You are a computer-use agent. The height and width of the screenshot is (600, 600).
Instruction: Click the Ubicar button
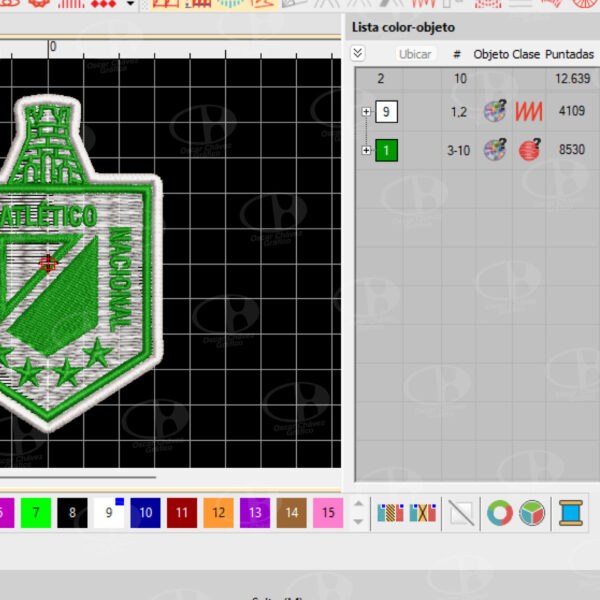[415, 54]
